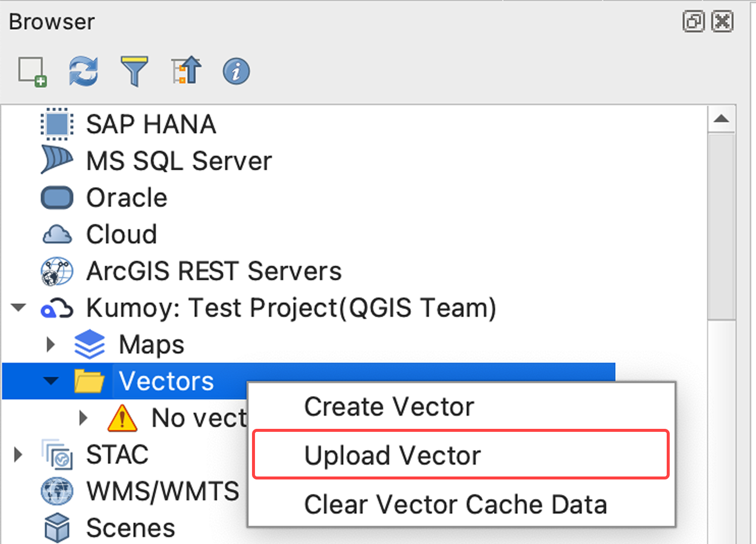
Task: Click the ArcGIS REST Servers globe icon
Action: point(57,271)
